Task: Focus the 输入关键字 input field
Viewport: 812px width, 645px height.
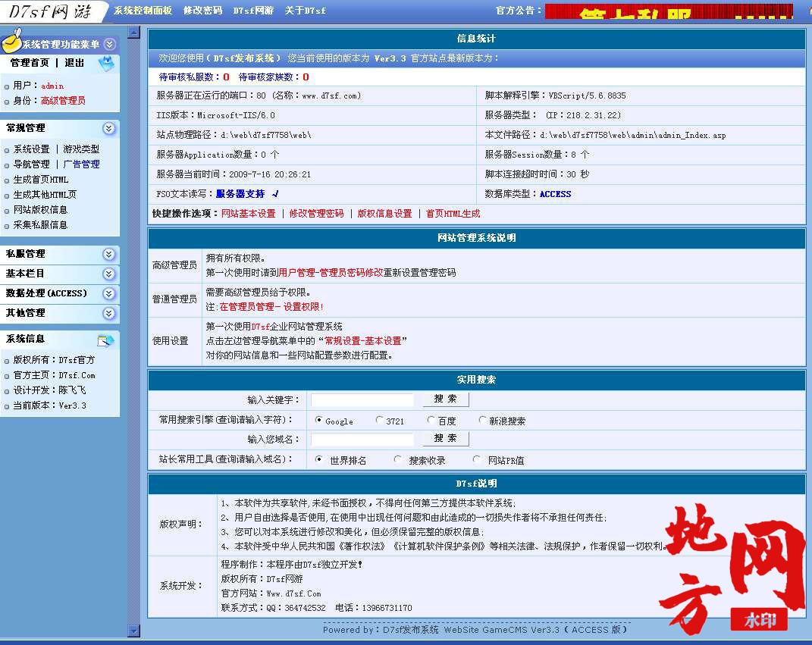Action: (362, 399)
